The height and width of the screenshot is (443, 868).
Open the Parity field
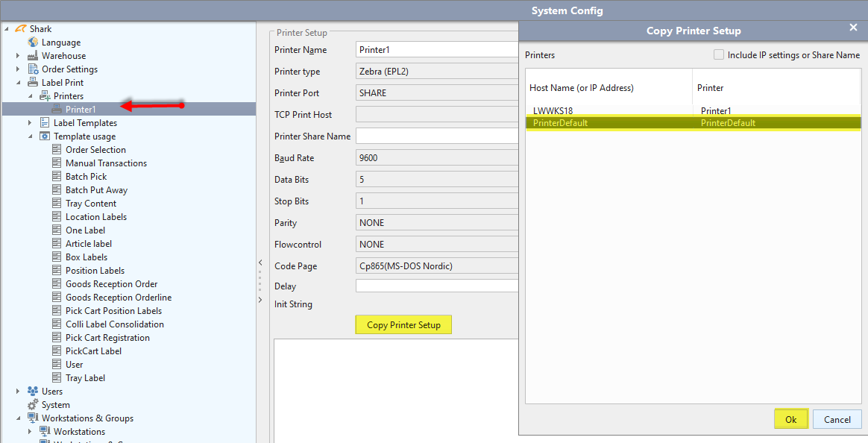[x=437, y=222]
